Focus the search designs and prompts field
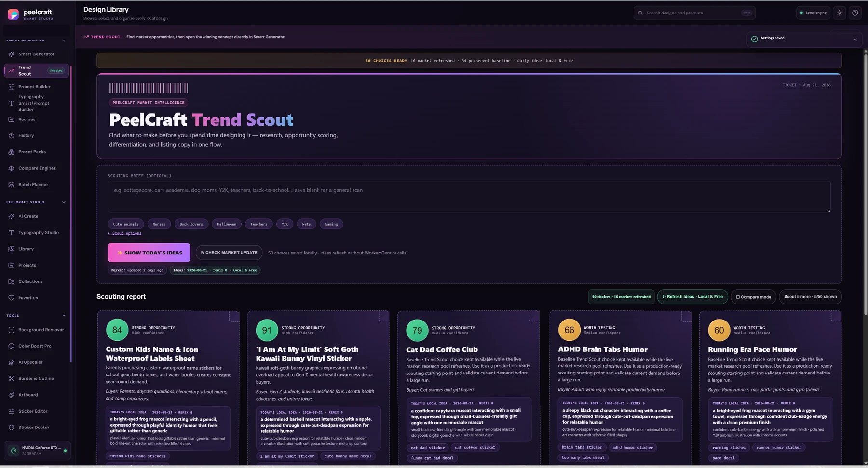Viewport: 868px width, 468px height. pos(694,13)
